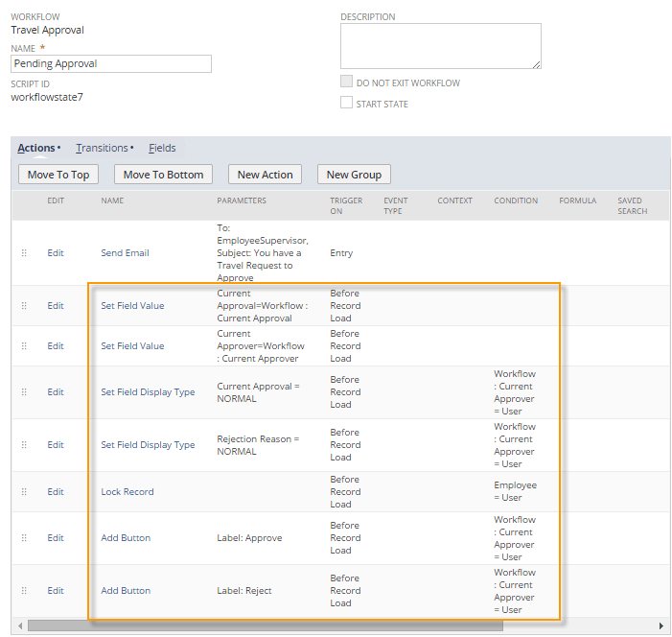
Task: Select drag handle of Label: Approve row
Action: tap(24, 538)
